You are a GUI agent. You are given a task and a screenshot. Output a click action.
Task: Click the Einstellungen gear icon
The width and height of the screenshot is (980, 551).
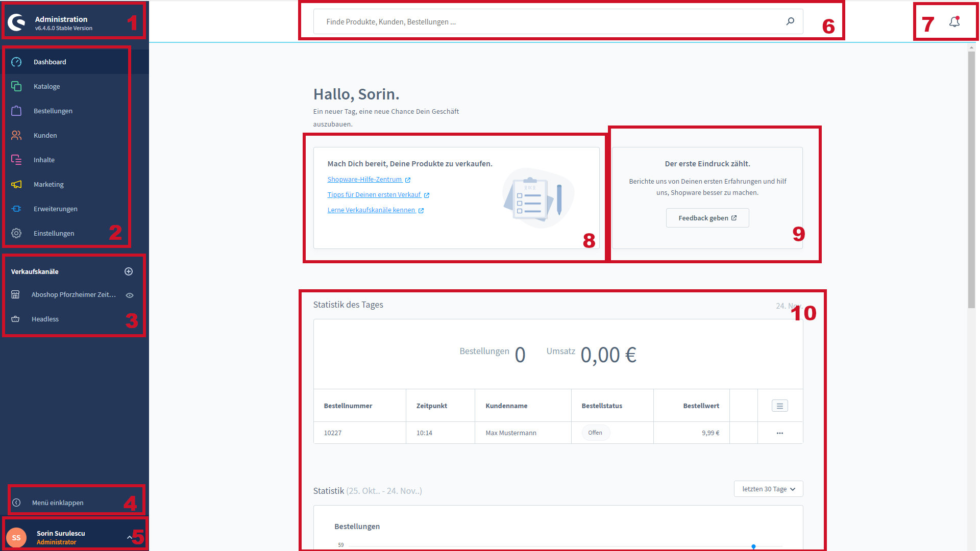16,233
